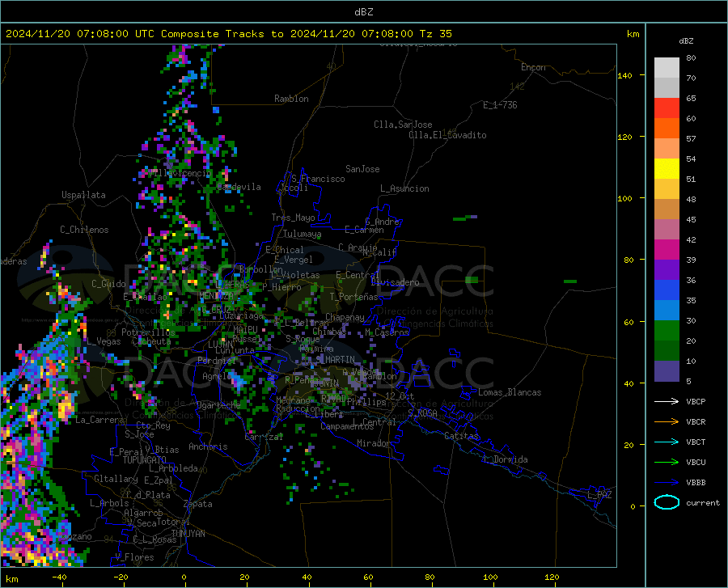This screenshot has width=728, height=588.
Task: Select the blue 36 dBZ color swatch
Action: (667, 290)
